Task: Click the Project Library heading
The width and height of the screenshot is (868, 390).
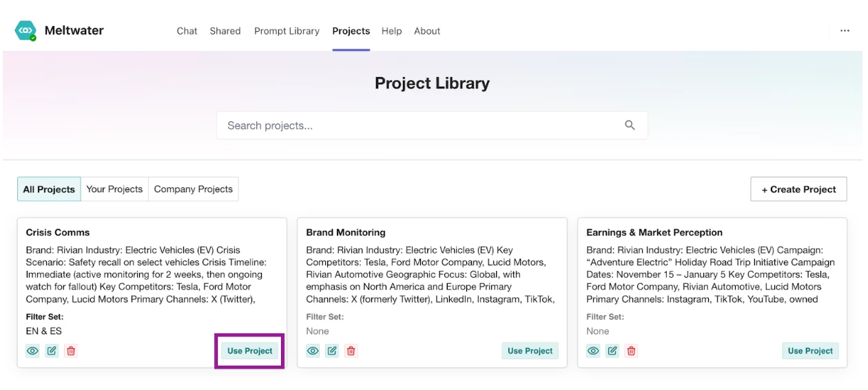Action: [x=432, y=83]
